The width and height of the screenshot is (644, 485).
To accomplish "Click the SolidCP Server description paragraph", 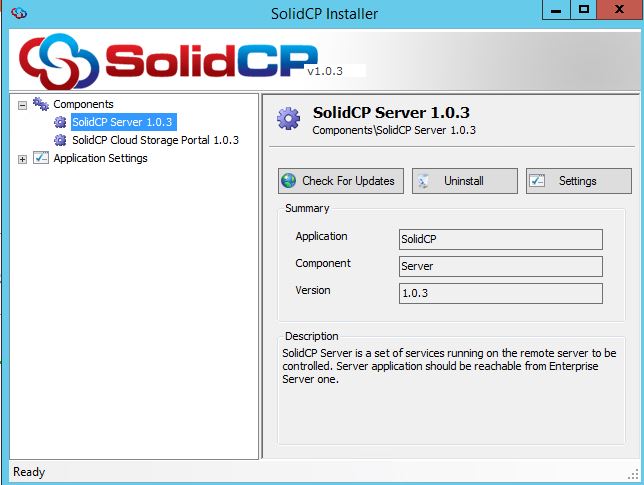I will click(449, 366).
